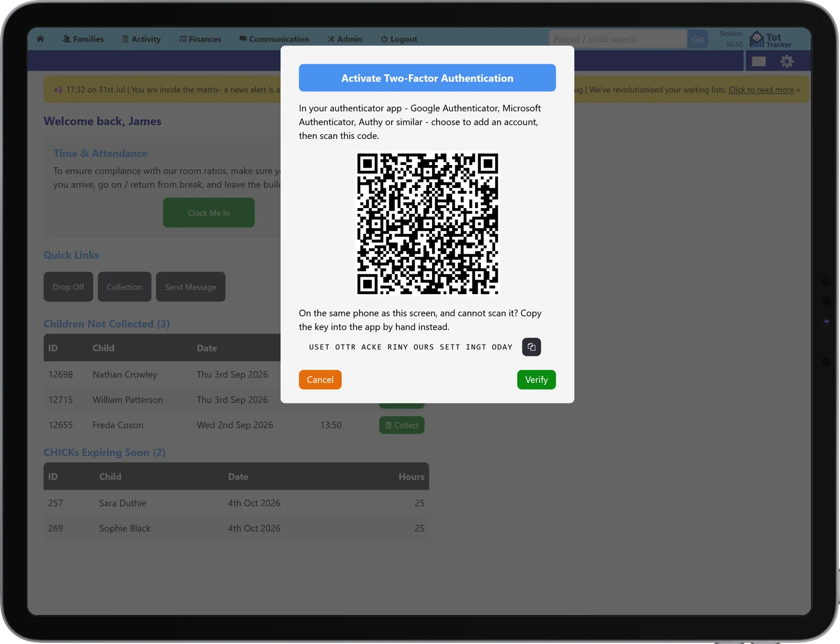This screenshot has height=644, width=840.
Task: Click ID 12655 in the table
Action: point(60,425)
